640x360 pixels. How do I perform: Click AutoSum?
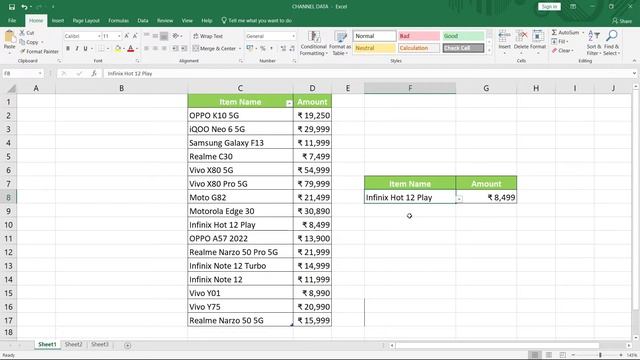pyautogui.click(x=565, y=33)
